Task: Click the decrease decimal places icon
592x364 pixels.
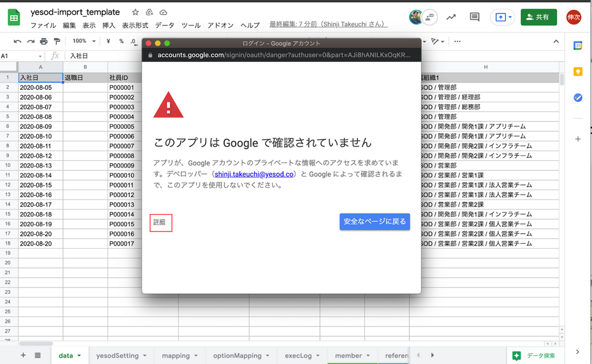Action: tap(133, 41)
